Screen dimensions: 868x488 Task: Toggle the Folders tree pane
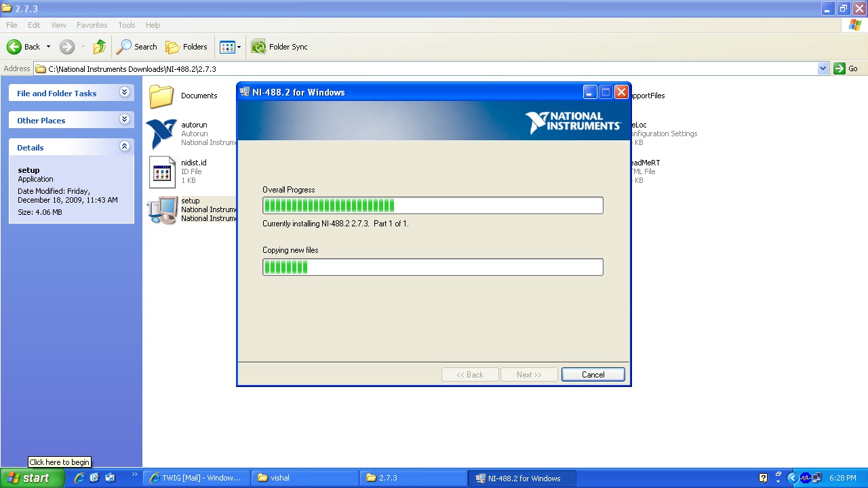186,47
